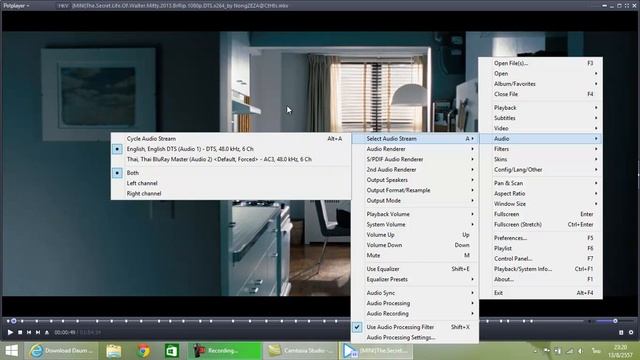Expand the Output Format/Resample submenu
The width and height of the screenshot is (640, 360).
pos(415,190)
